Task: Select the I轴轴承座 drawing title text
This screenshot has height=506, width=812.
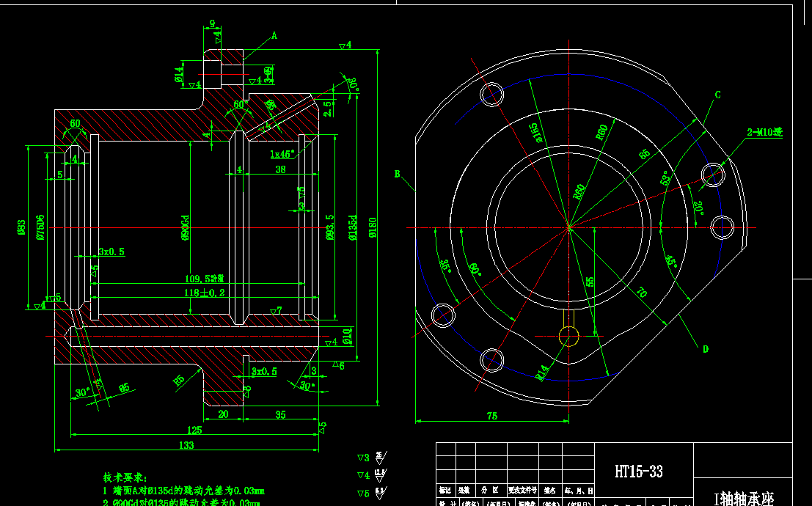Action: [743, 499]
